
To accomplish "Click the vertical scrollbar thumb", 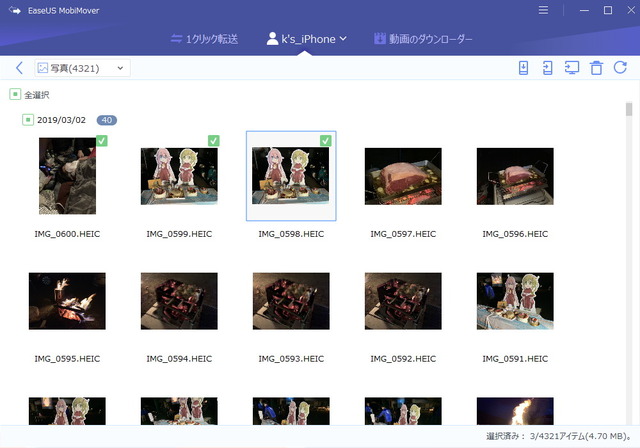I will pos(629,109).
